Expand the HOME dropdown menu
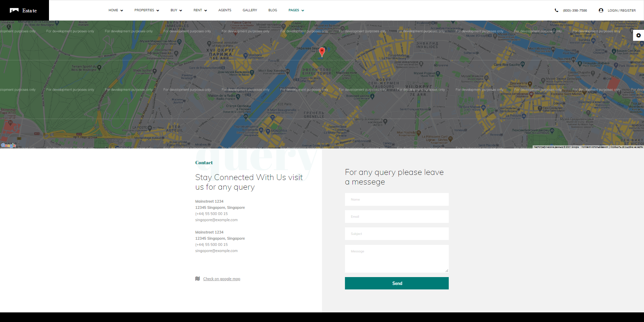 tap(116, 10)
